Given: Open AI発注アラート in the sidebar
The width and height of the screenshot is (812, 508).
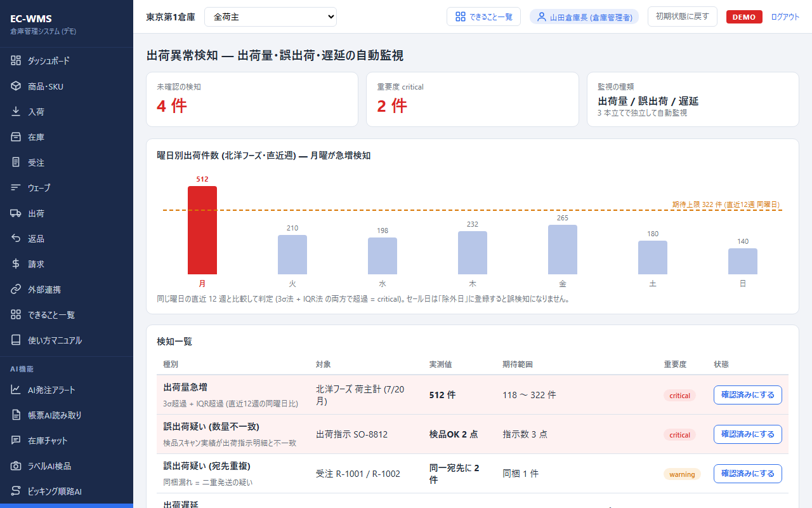Looking at the screenshot, I should (67, 390).
